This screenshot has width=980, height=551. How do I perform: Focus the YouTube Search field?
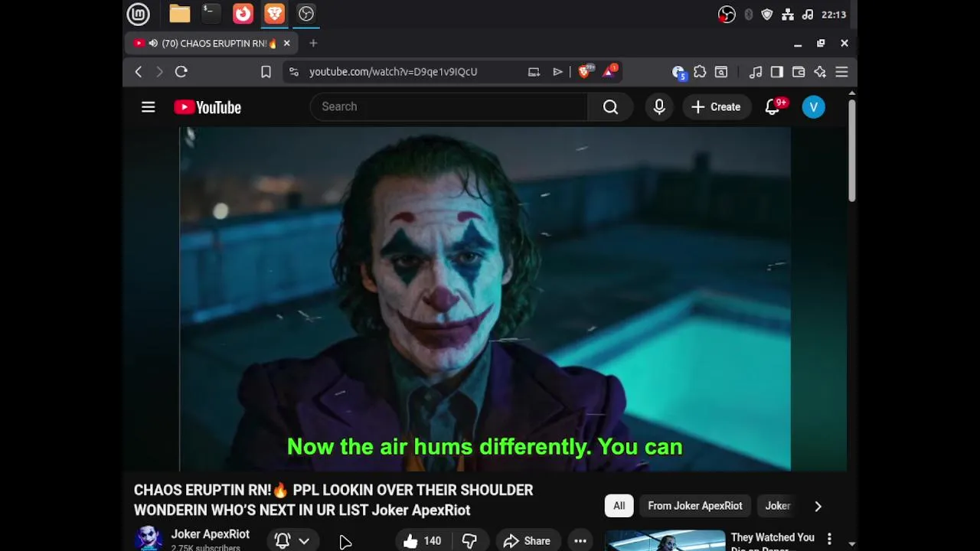click(x=449, y=106)
